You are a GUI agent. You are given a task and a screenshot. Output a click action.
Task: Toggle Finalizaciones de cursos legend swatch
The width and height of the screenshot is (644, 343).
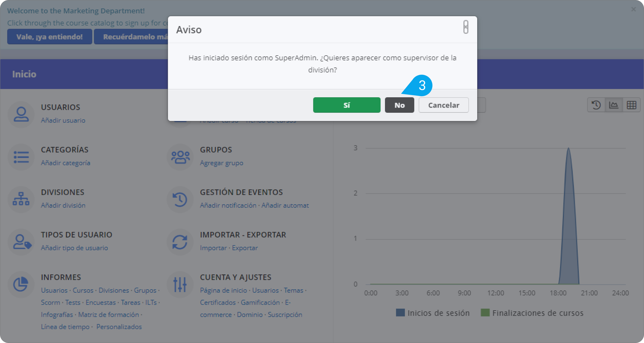point(485,313)
